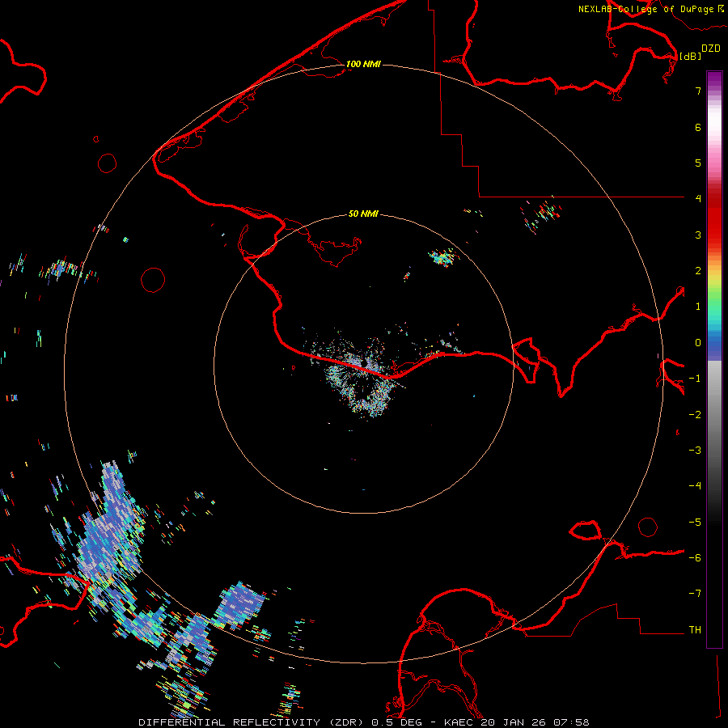728x728 pixels.
Task: Click the 2 value on color scale
Action: pos(698,271)
